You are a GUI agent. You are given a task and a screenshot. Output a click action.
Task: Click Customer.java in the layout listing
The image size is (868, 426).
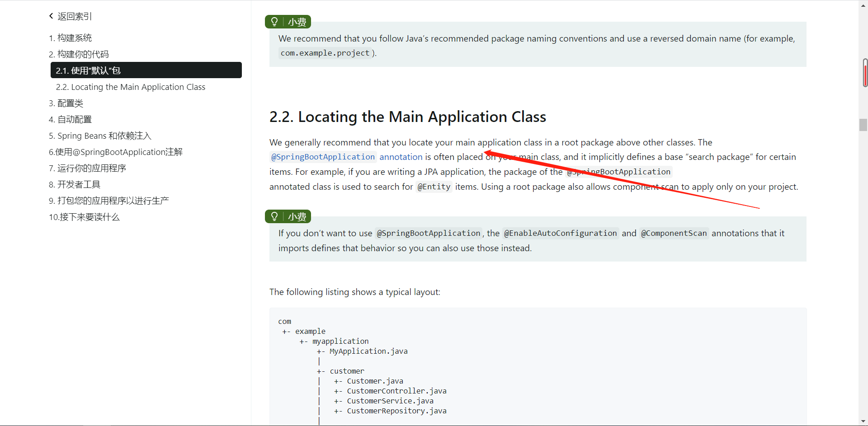(x=375, y=381)
